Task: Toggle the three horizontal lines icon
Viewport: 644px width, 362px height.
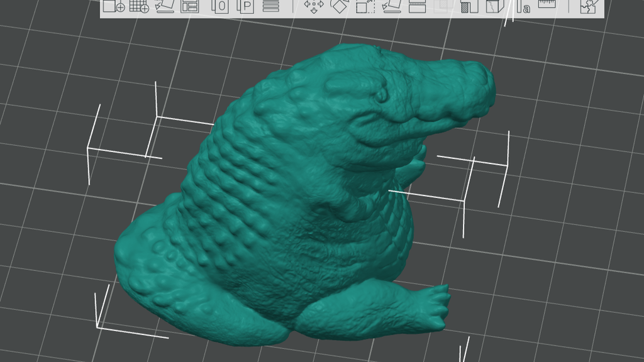Action: 270,6
